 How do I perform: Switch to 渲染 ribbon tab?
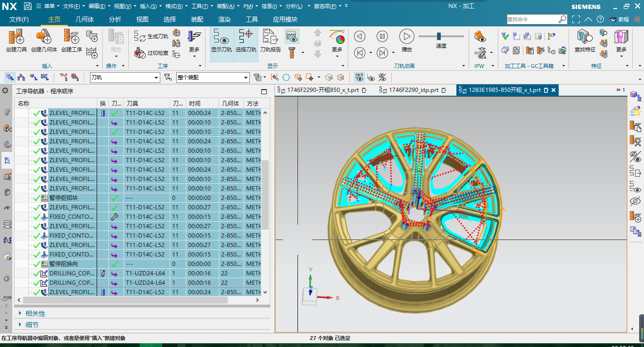tap(224, 19)
